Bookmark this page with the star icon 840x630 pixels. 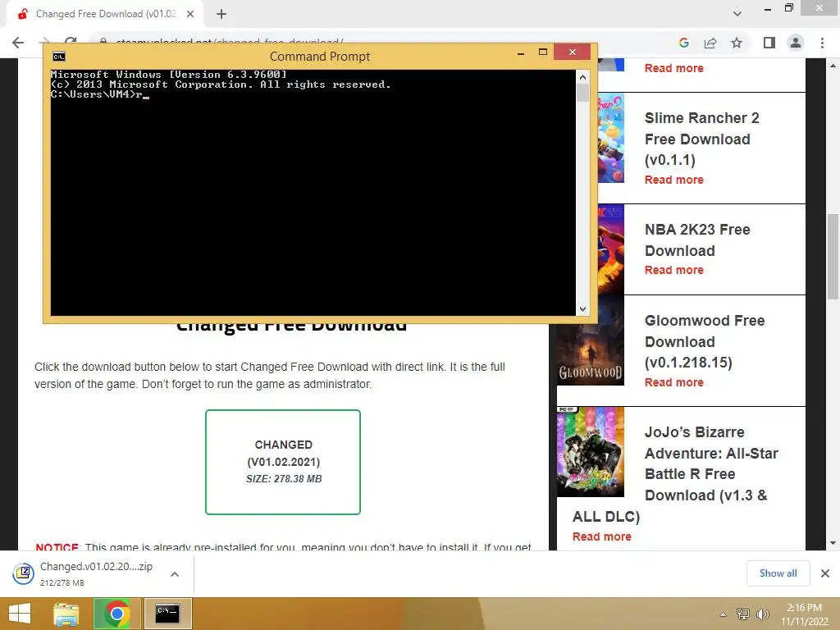(x=737, y=43)
